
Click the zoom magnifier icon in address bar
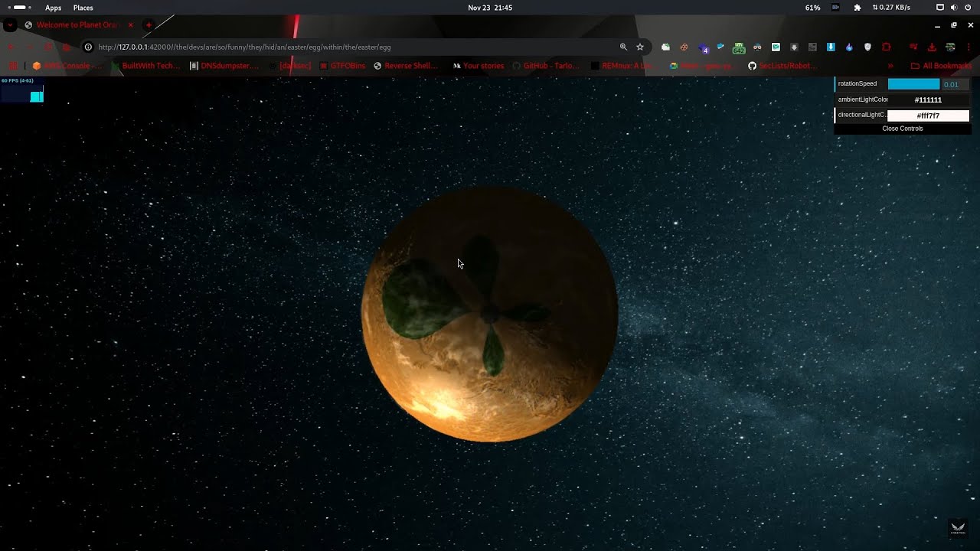click(x=623, y=47)
